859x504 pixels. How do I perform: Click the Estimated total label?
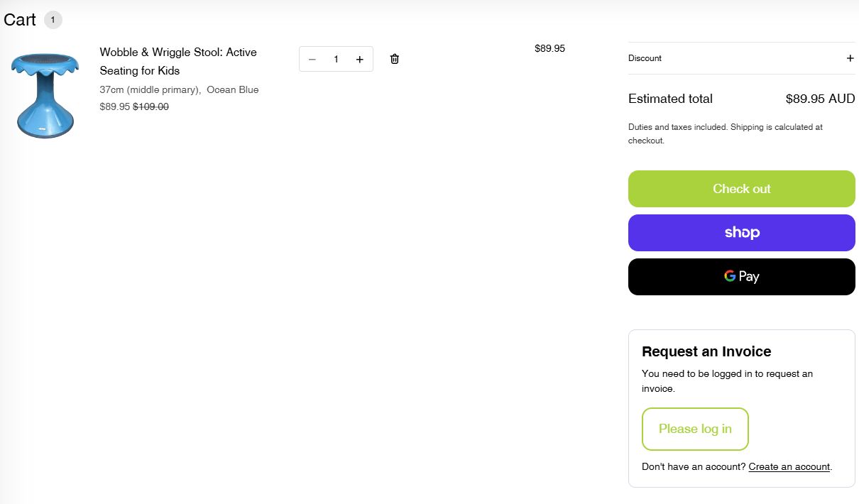point(670,99)
